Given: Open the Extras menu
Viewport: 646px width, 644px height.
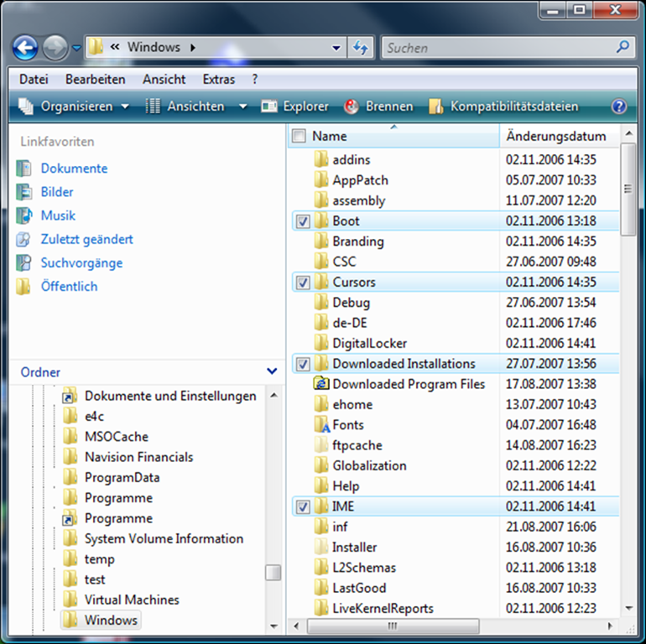Looking at the screenshot, I should point(218,79).
